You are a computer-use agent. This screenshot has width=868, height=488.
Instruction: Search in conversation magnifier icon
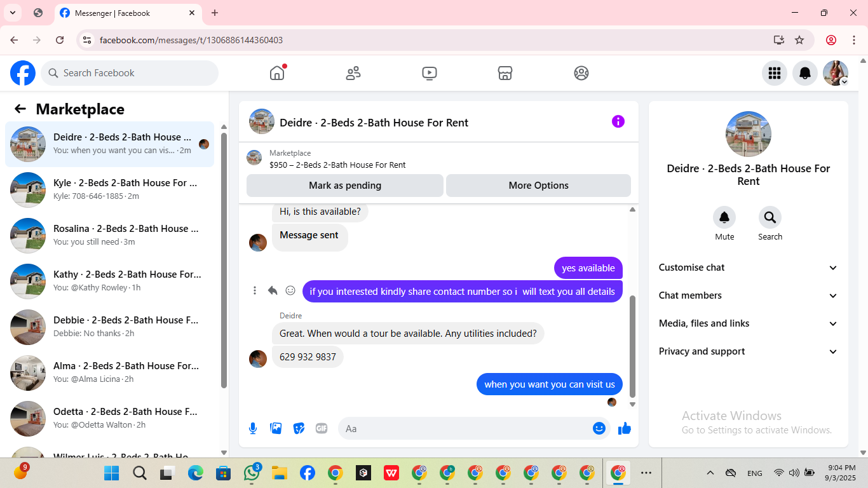[770, 218]
